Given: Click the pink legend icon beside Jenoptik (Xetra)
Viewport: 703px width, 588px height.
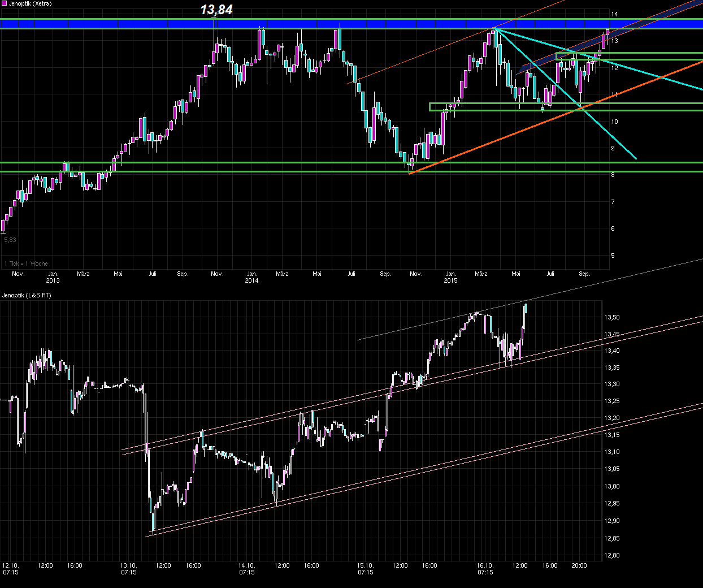Looking at the screenshot, I should point(4,3).
